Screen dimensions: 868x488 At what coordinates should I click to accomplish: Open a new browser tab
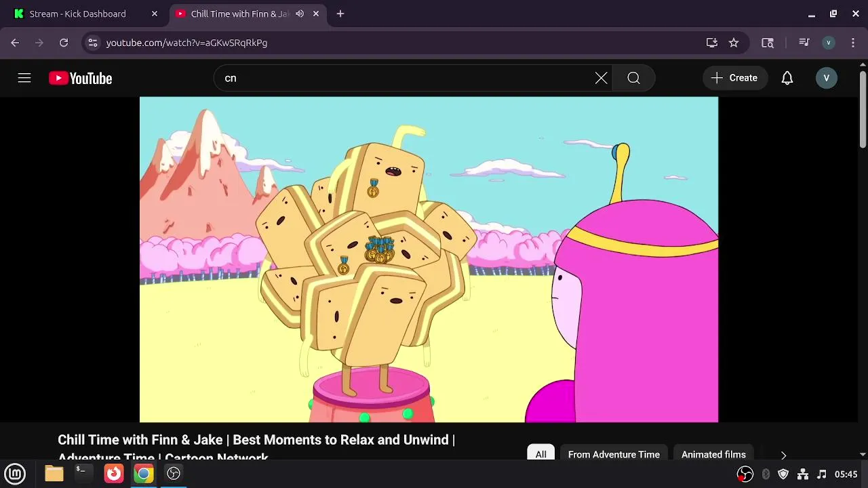[340, 14]
